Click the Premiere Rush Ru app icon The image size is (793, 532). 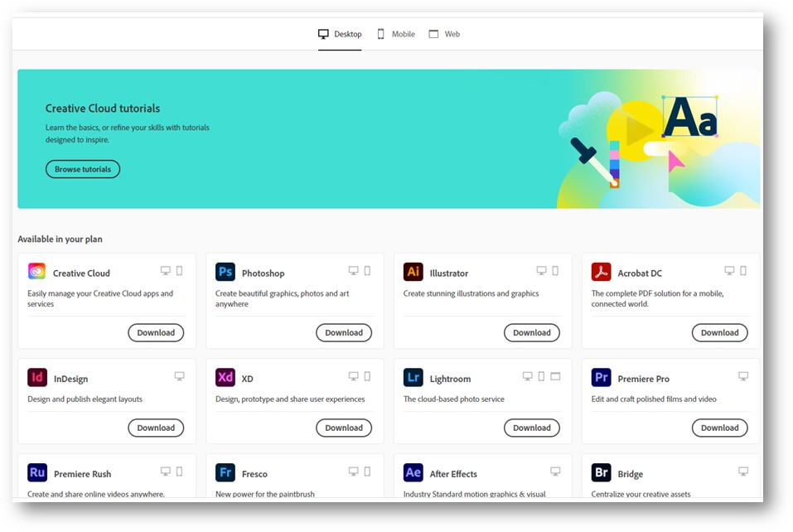[x=37, y=472]
